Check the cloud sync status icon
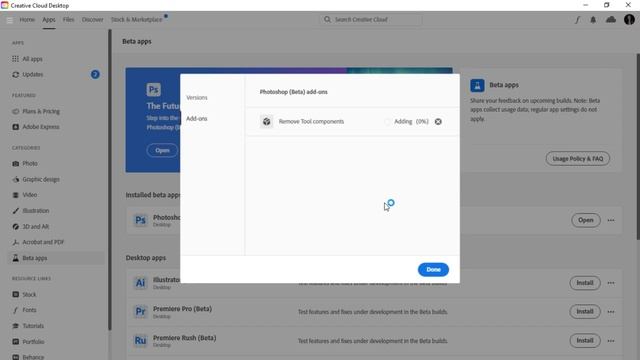Image resolution: width=640 pixels, height=360 pixels. point(611,20)
